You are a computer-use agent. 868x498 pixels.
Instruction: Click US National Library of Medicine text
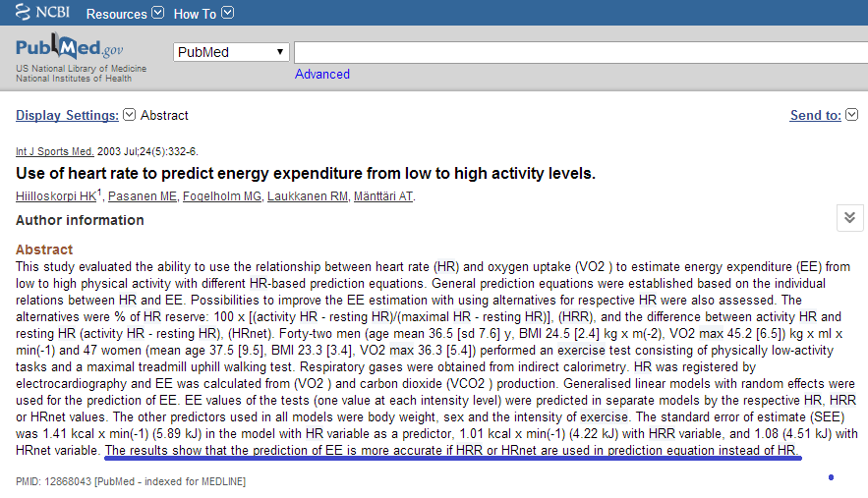click(81, 69)
